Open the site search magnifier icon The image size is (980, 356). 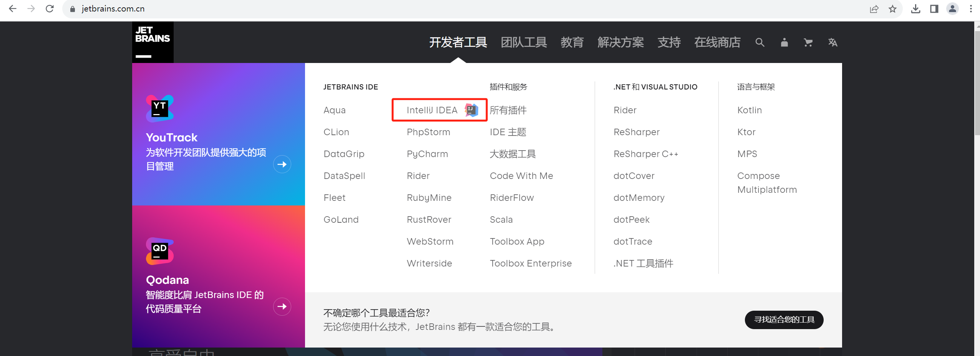[759, 42]
